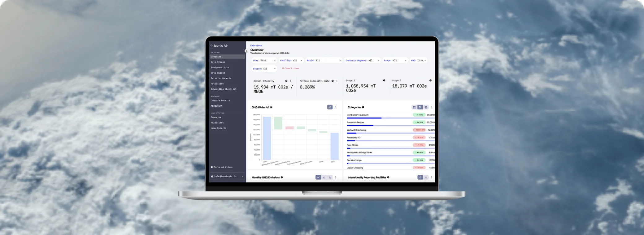
Task: Open the Basin filter dropdown
Action: [x=324, y=61]
